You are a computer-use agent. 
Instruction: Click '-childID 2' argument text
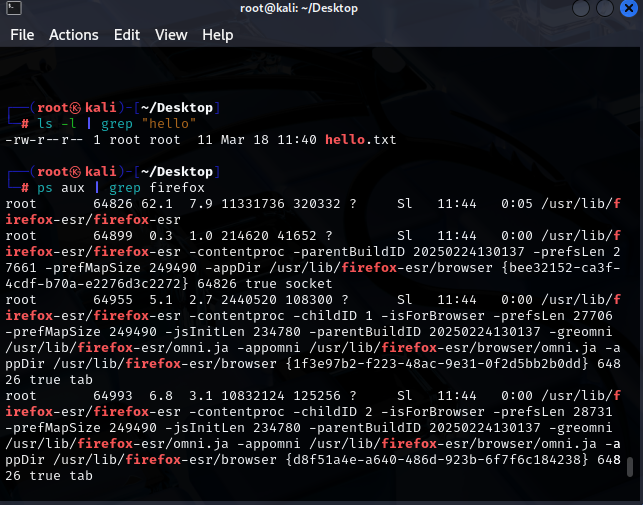pos(333,412)
